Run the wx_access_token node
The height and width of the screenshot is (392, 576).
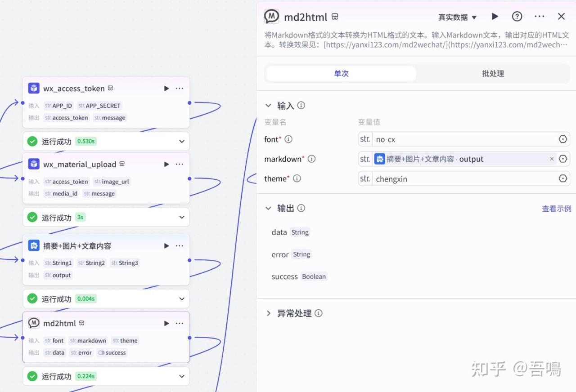click(166, 89)
